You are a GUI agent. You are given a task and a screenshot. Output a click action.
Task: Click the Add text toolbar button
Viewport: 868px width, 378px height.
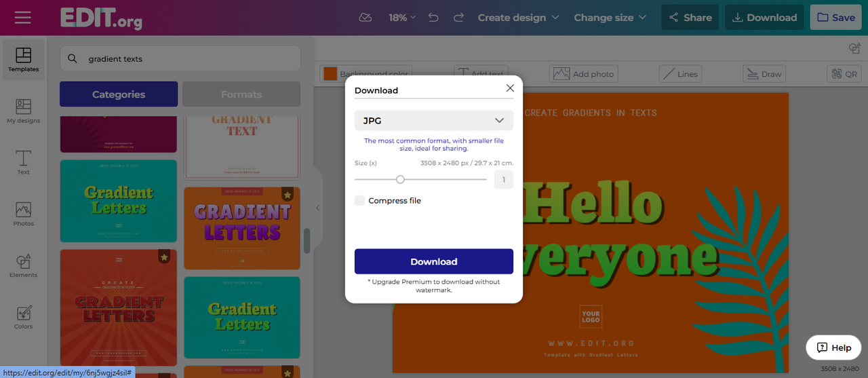pos(481,73)
